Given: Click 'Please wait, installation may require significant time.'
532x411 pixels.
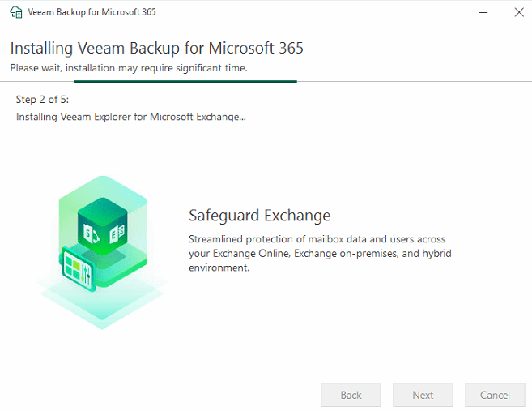Looking at the screenshot, I should click(x=129, y=68).
